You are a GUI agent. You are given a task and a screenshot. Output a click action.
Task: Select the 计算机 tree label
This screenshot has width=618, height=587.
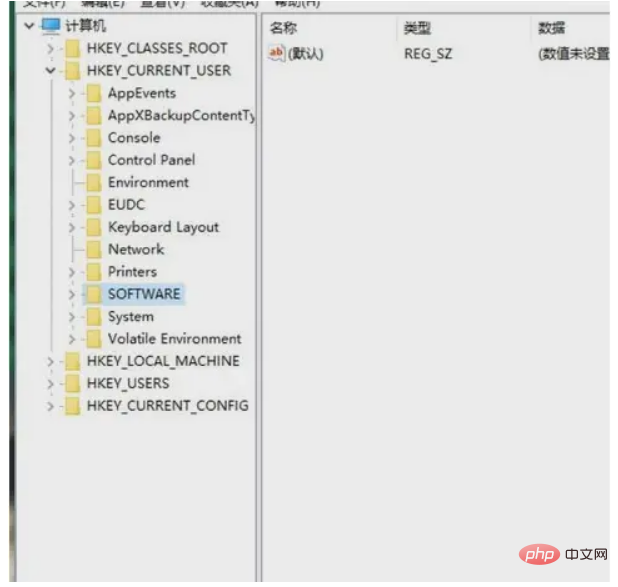point(86,26)
